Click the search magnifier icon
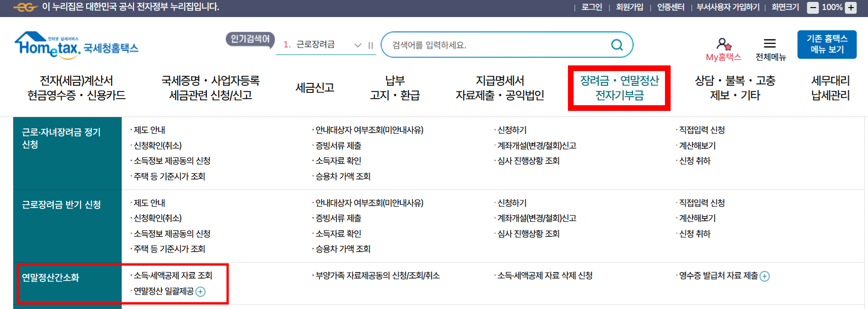Viewport: 868px width, 309px height. click(617, 45)
